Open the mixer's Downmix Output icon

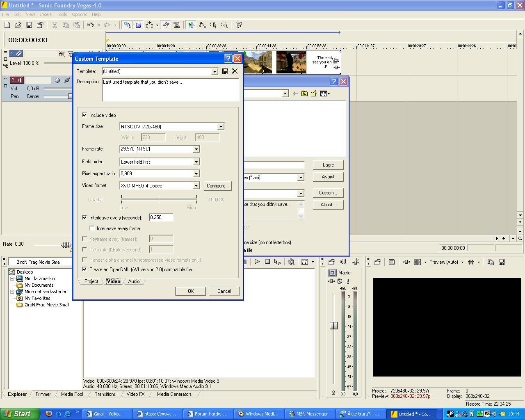pos(344,262)
